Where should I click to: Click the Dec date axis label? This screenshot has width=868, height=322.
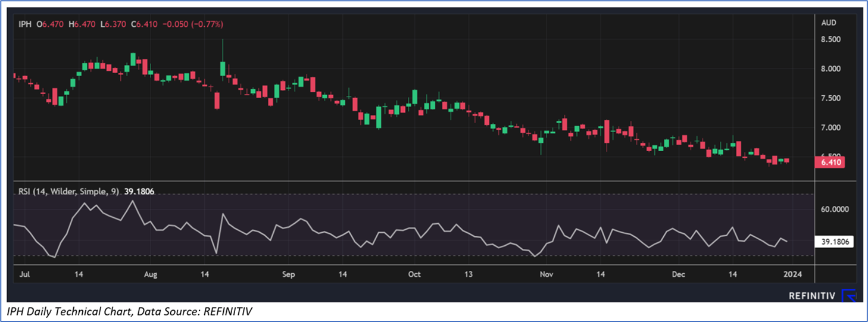click(x=678, y=274)
